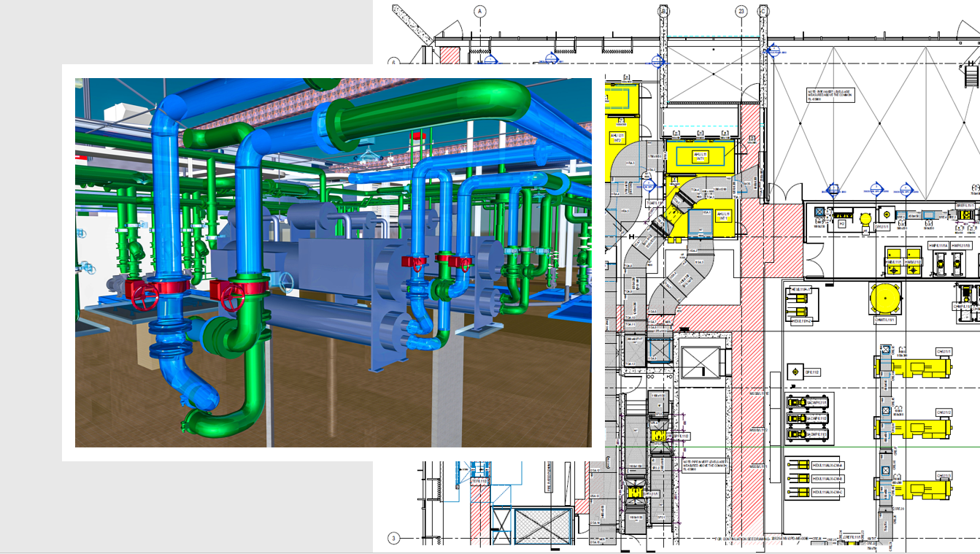Click grid bubble 3 at lower left
Viewport: 980px width, 554px height.
393,539
